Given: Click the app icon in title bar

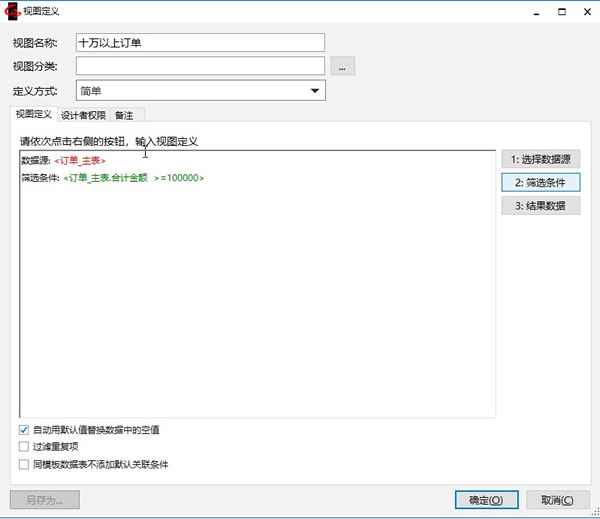Looking at the screenshot, I should click(x=14, y=13).
